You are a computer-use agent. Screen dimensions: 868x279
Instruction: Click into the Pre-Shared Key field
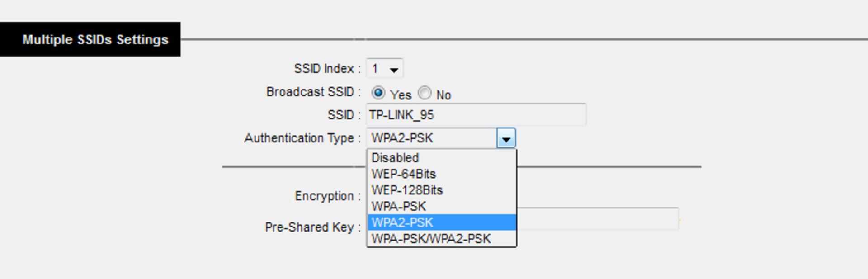pyautogui.click(x=597, y=219)
